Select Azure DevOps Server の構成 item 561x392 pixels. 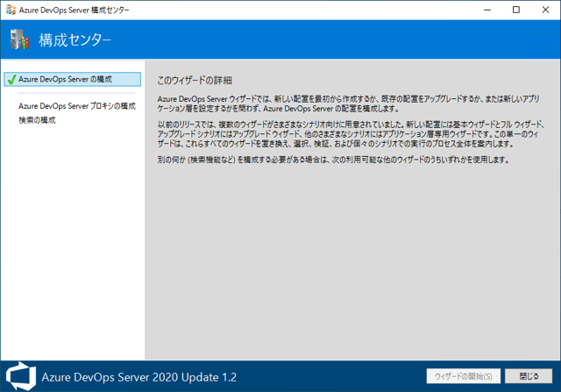tap(72, 80)
